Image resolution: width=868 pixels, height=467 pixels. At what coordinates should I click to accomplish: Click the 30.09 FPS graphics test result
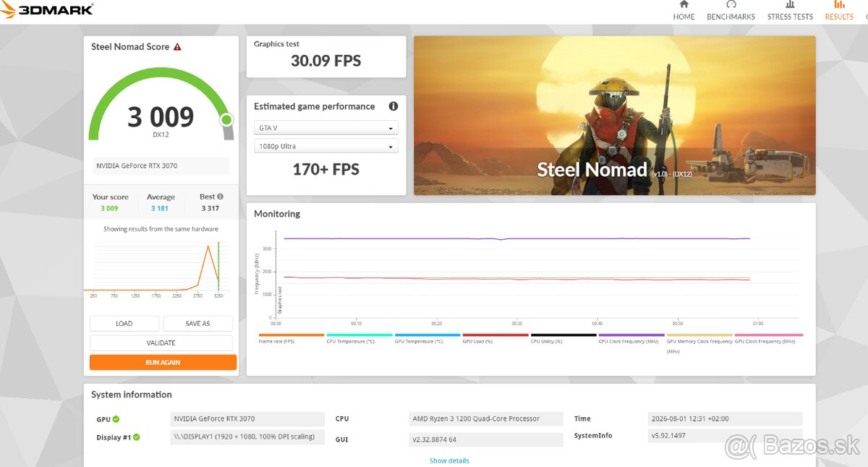(x=325, y=61)
